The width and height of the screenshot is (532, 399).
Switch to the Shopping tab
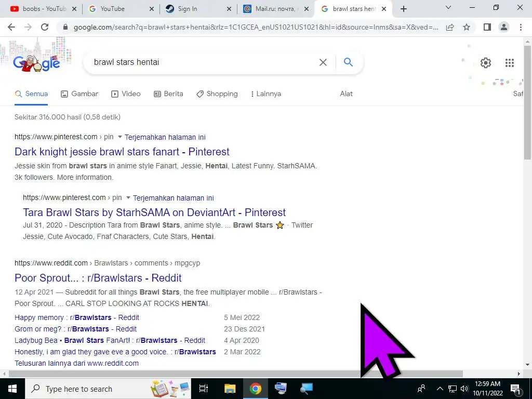click(x=217, y=94)
